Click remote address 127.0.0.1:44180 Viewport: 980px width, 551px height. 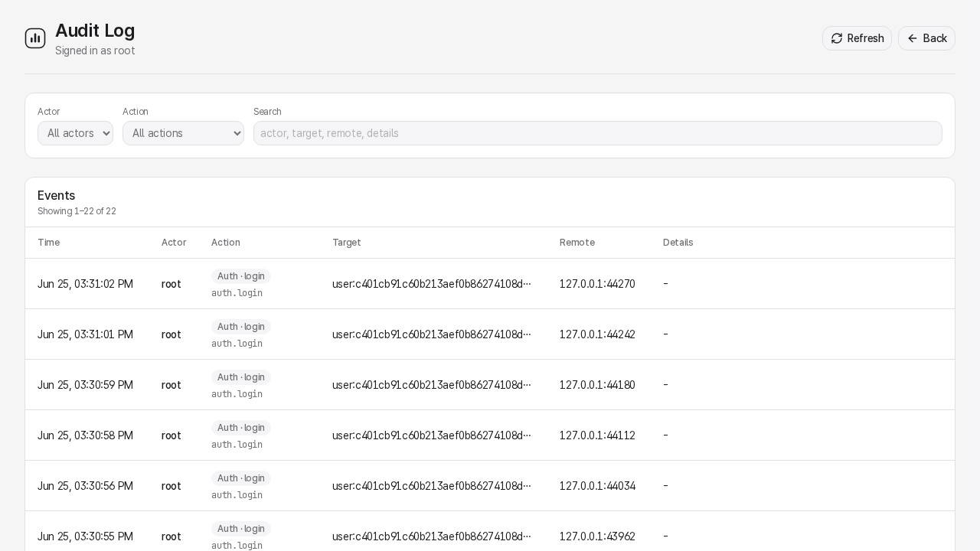pos(597,385)
